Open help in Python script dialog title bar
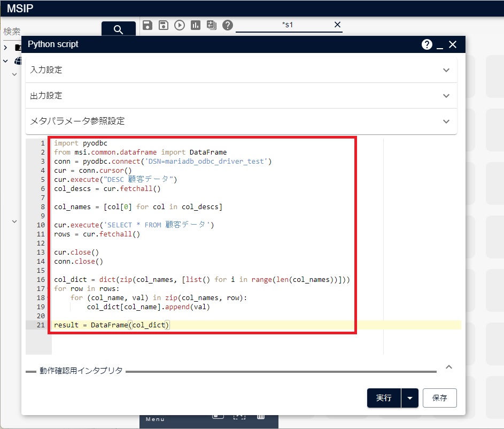The image size is (504, 429). click(x=427, y=44)
